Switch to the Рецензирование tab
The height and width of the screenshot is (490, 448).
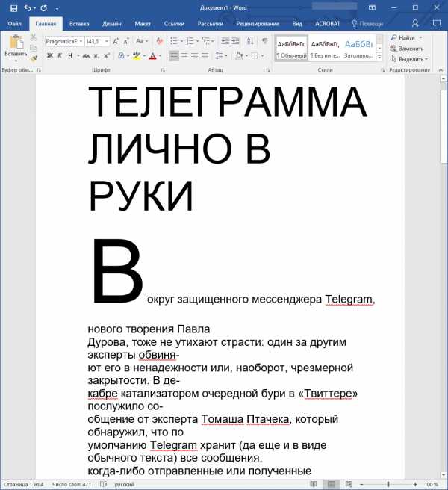[x=257, y=23]
